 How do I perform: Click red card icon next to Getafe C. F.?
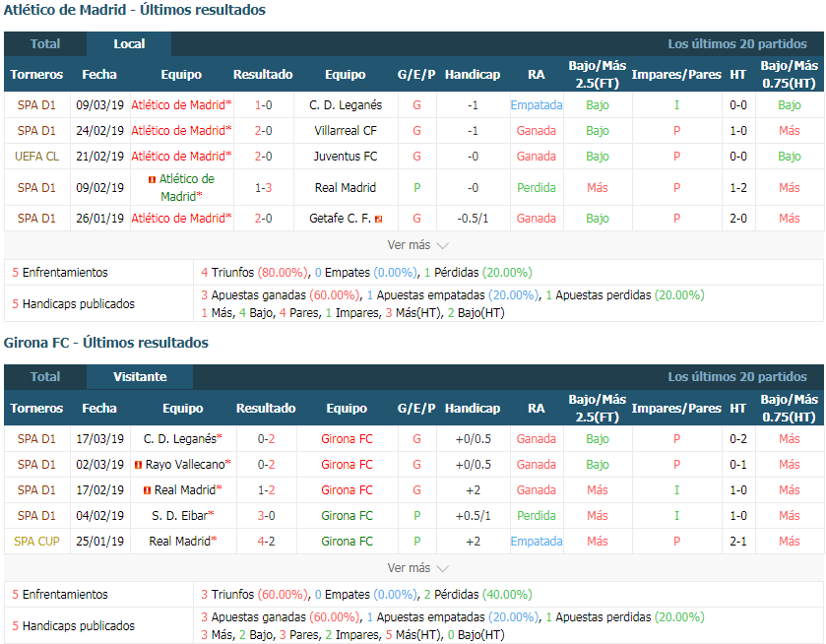[x=378, y=219]
